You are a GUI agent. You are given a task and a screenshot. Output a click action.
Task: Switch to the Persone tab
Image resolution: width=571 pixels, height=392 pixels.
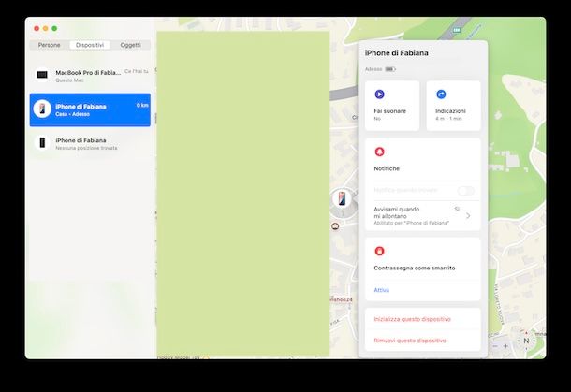tap(50, 45)
